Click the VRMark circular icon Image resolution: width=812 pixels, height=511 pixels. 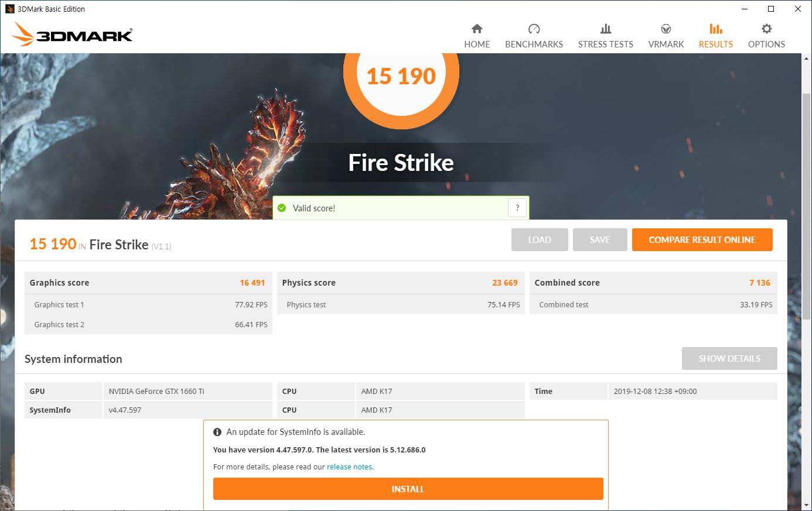(x=666, y=29)
